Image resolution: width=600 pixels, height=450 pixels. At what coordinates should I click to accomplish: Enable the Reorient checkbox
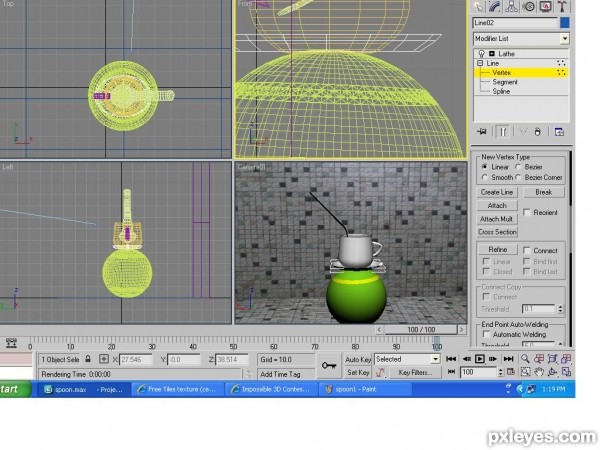[x=527, y=212]
